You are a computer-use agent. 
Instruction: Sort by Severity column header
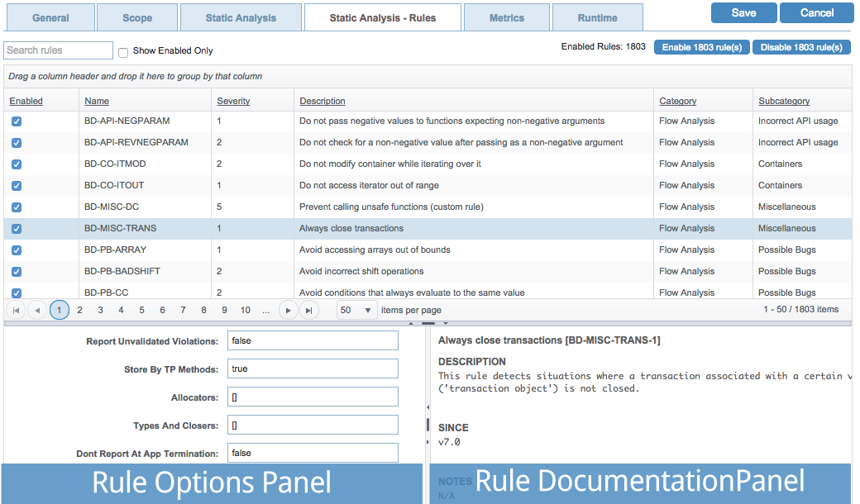coord(233,101)
